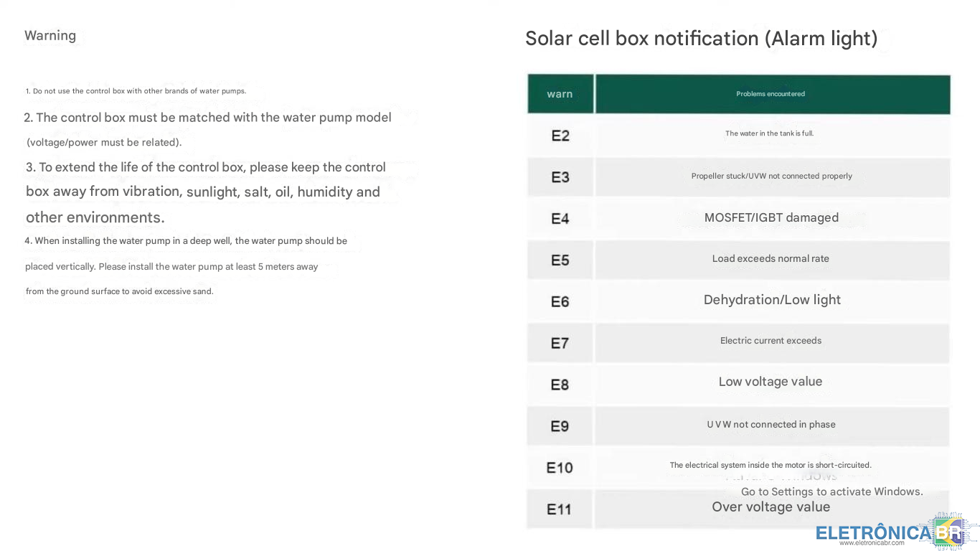Screen dimensions: 980x551
Task: Click the E10 error code cell
Action: tap(560, 468)
